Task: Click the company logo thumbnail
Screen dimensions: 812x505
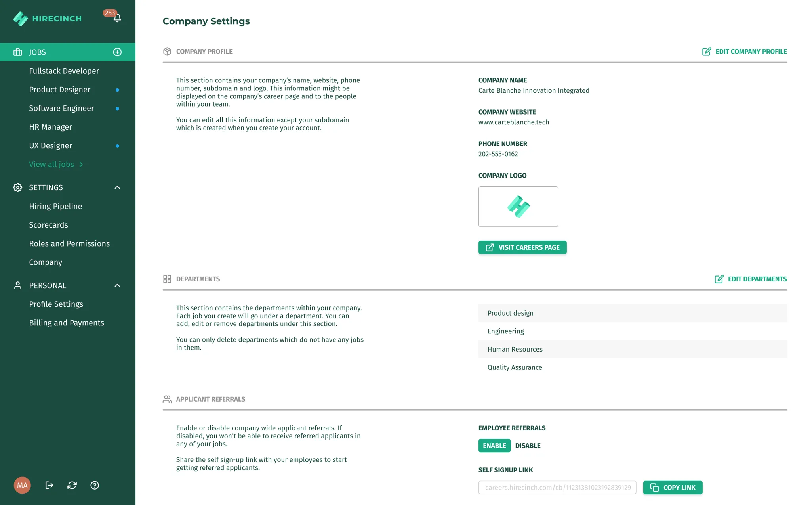Action: coord(518,207)
